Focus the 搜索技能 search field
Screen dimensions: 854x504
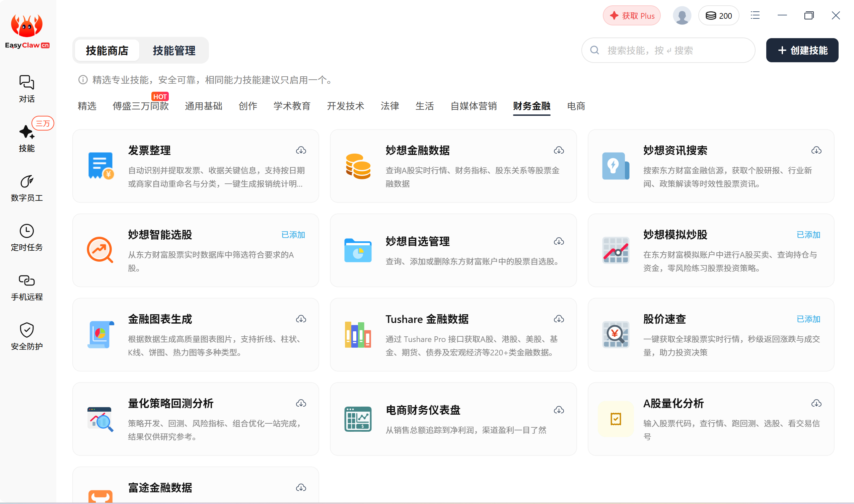pyautogui.click(x=668, y=50)
